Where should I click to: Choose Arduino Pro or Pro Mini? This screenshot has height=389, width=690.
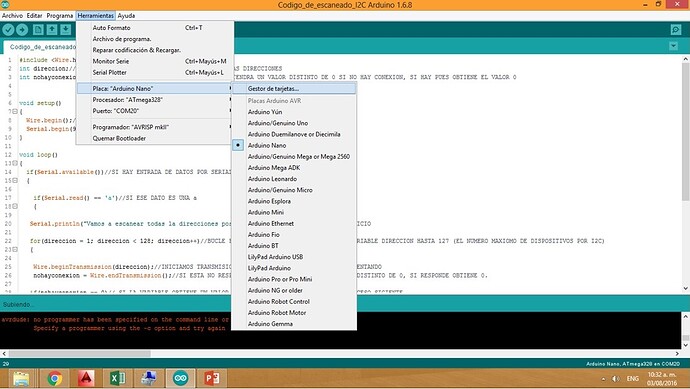(x=294, y=279)
